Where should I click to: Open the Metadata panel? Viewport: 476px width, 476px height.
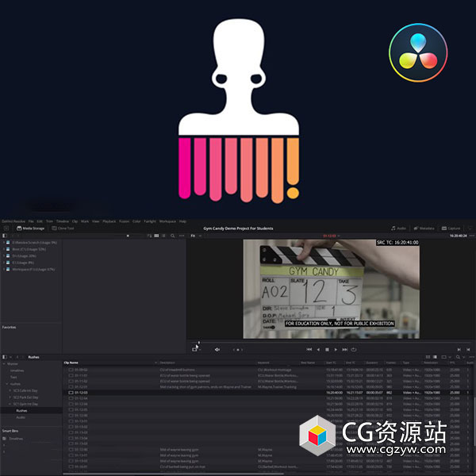[x=427, y=228]
